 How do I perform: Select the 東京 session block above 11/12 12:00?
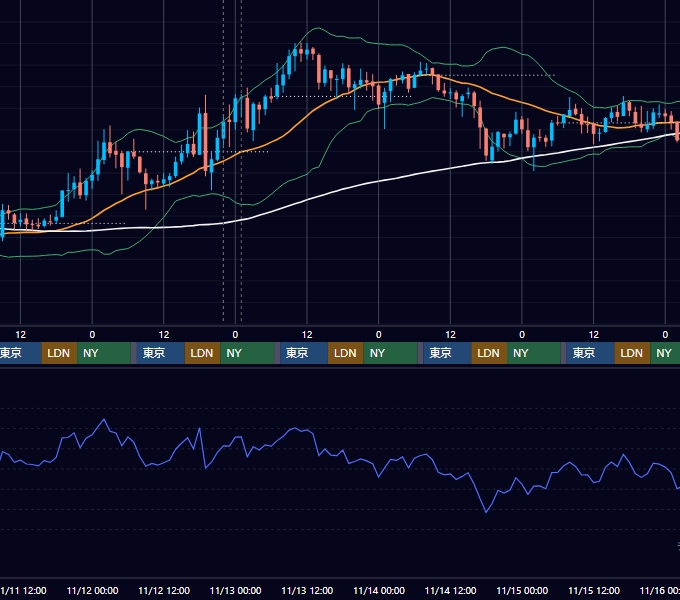point(160,353)
